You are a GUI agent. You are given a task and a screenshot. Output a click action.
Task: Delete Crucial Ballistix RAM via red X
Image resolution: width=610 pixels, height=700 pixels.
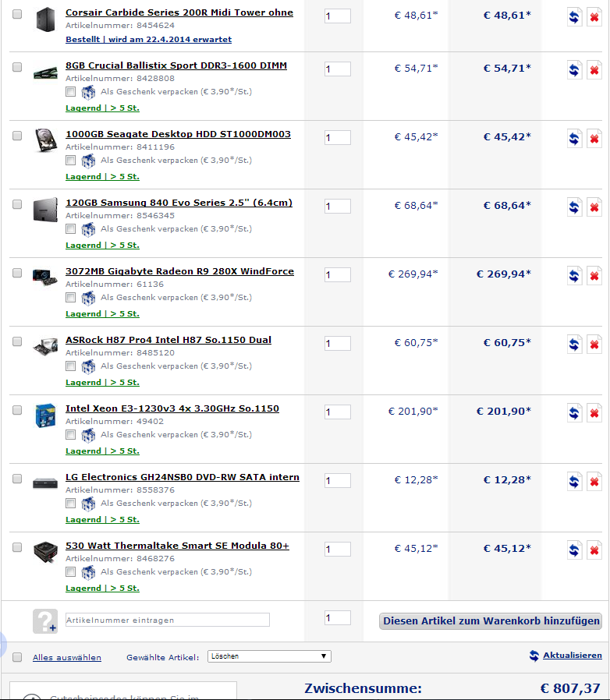[x=594, y=70]
